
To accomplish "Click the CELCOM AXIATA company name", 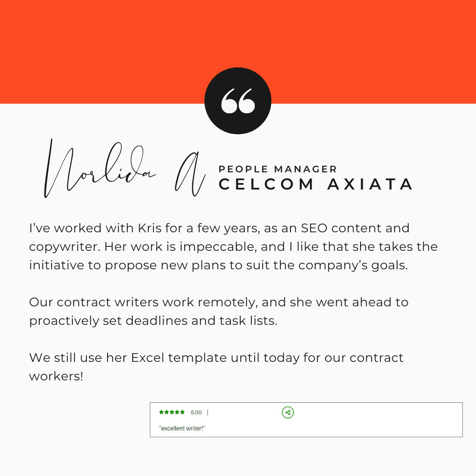I will pyautogui.click(x=316, y=184).
